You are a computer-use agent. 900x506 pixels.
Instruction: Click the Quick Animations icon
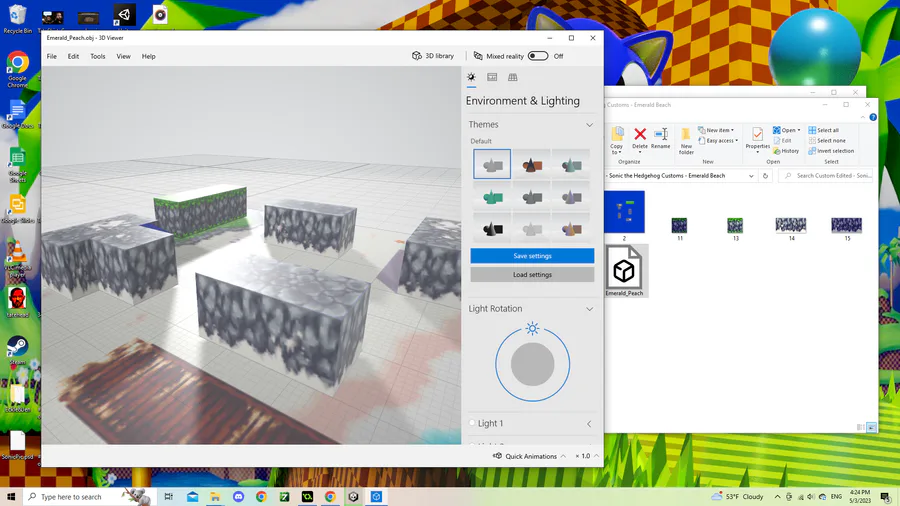tap(497, 456)
